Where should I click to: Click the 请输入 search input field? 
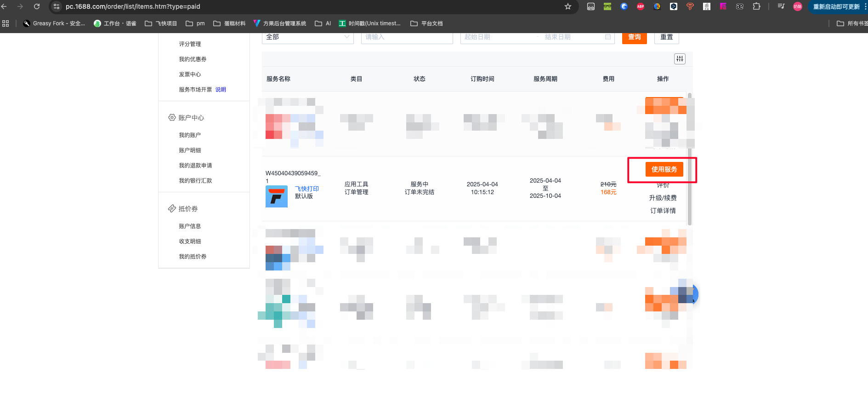(x=407, y=37)
